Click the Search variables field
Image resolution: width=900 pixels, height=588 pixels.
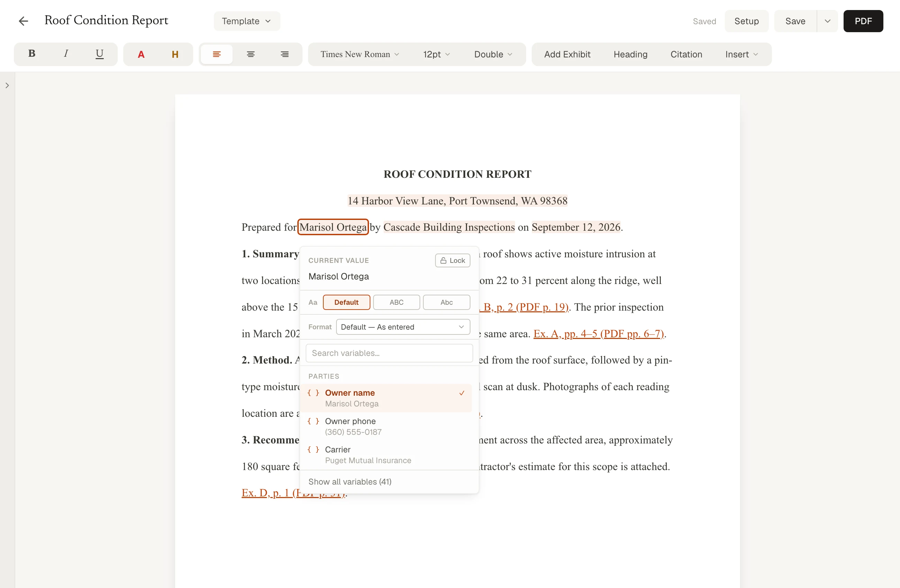[x=389, y=353]
